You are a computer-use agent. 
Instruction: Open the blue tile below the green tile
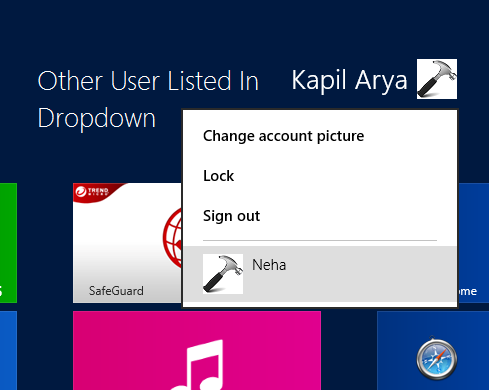point(8,351)
